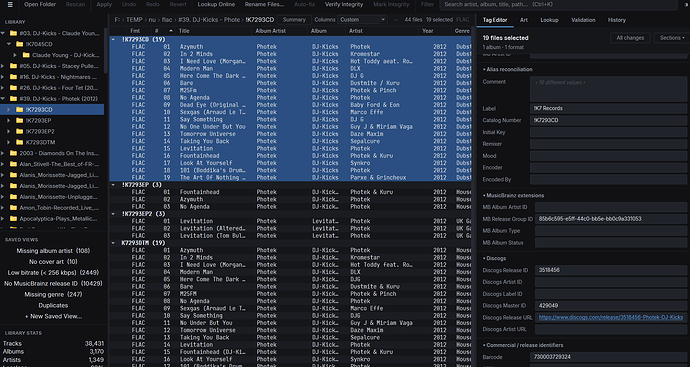Open the Sections dropdown
This screenshot has height=367, width=690.
pyautogui.click(x=672, y=38)
